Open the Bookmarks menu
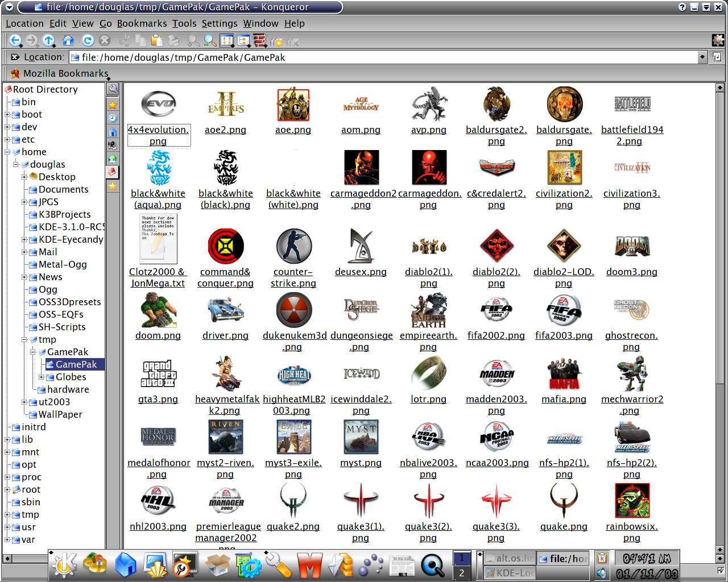 pos(142,23)
